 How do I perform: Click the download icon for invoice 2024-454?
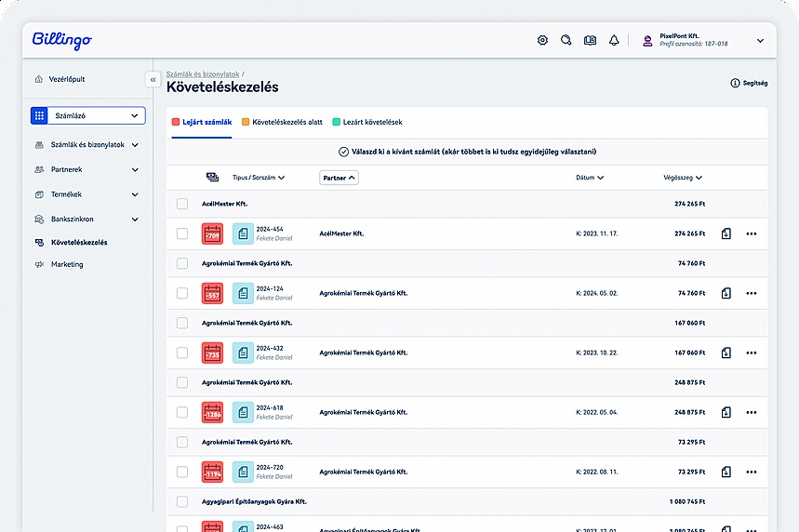tap(726, 233)
